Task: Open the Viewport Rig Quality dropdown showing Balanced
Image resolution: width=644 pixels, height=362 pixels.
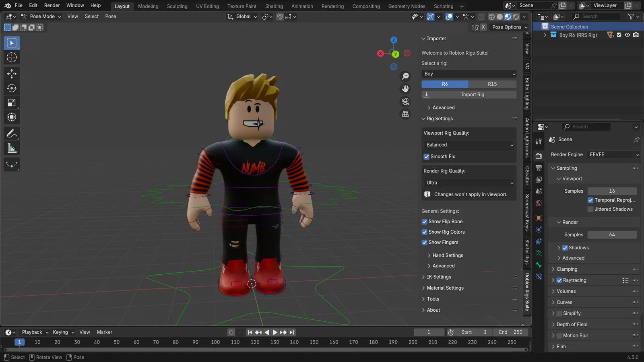Action: coord(469,144)
